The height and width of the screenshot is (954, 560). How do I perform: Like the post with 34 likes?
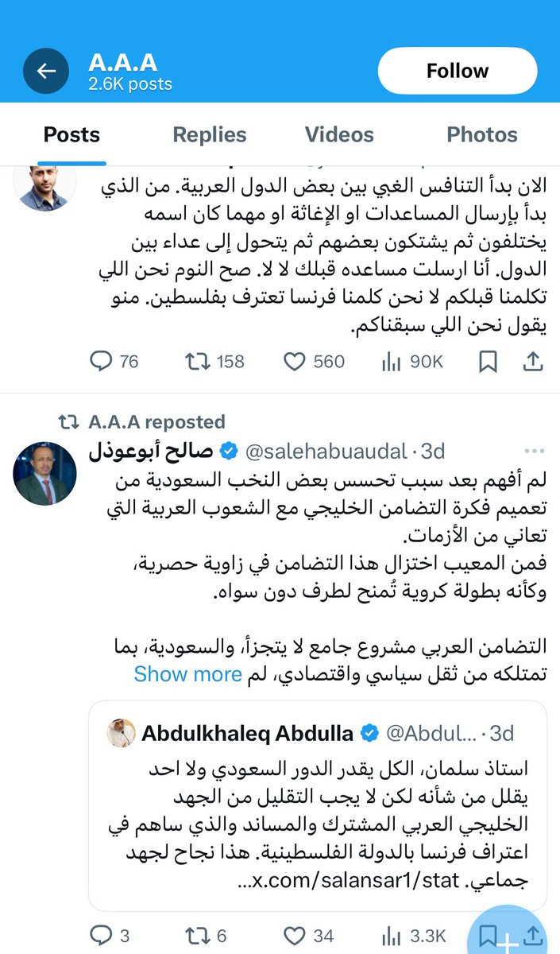click(x=309, y=936)
